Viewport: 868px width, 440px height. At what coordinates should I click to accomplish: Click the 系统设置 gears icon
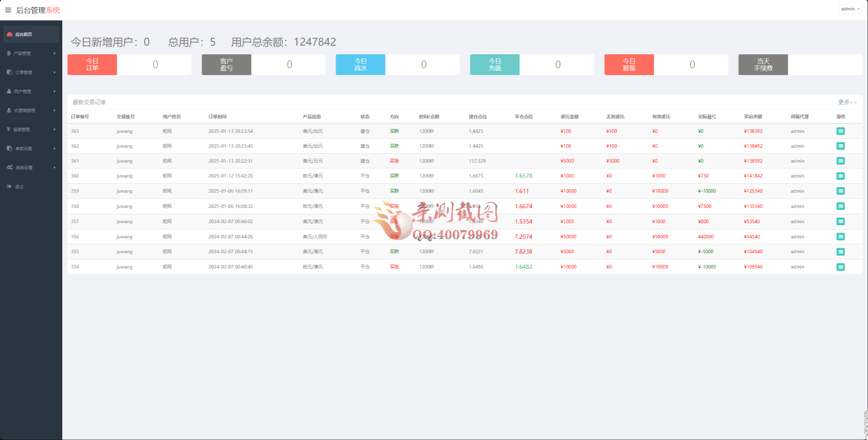pos(10,167)
